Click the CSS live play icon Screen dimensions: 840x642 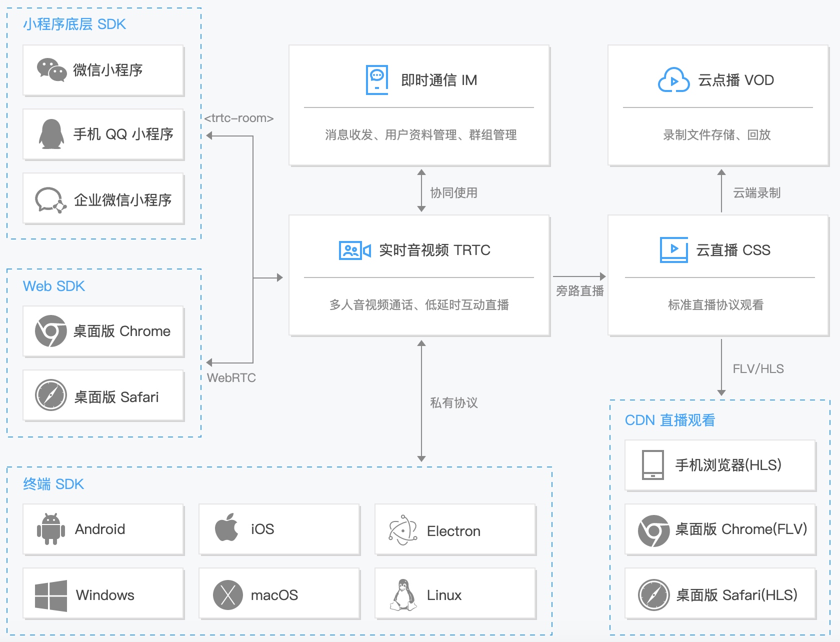[x=674, y=250]
